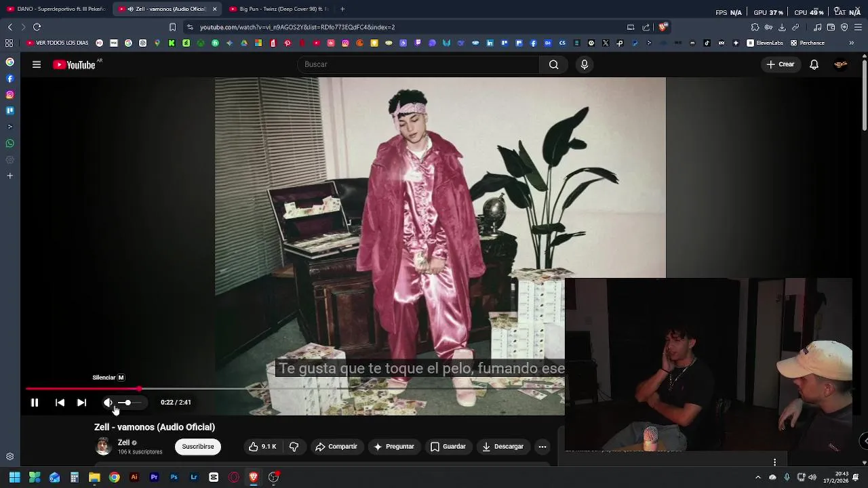Open File Explorer from taskbar

(x=94, y=477)
